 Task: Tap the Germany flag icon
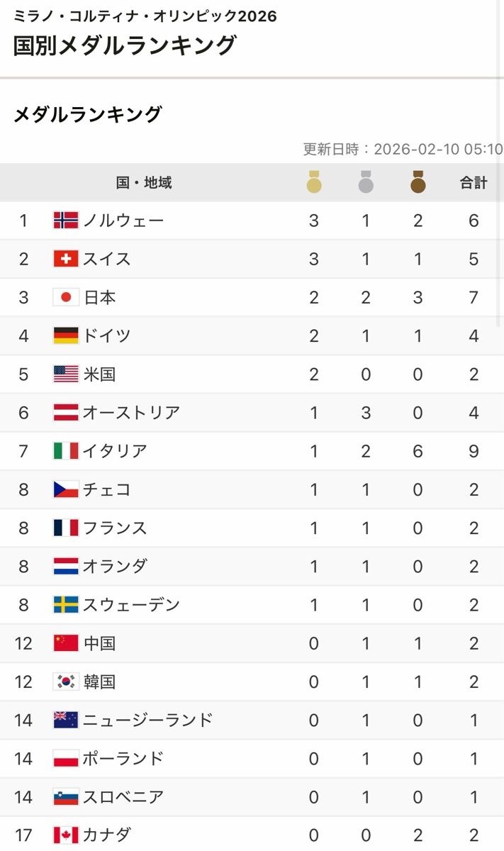coord(66,335)
